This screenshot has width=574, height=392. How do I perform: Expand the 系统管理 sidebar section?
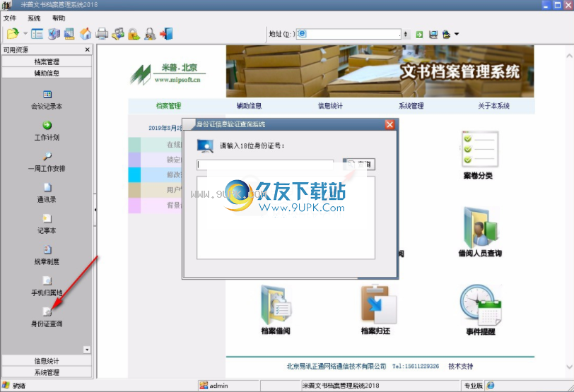pyautogui.click(x=47, y=372)
